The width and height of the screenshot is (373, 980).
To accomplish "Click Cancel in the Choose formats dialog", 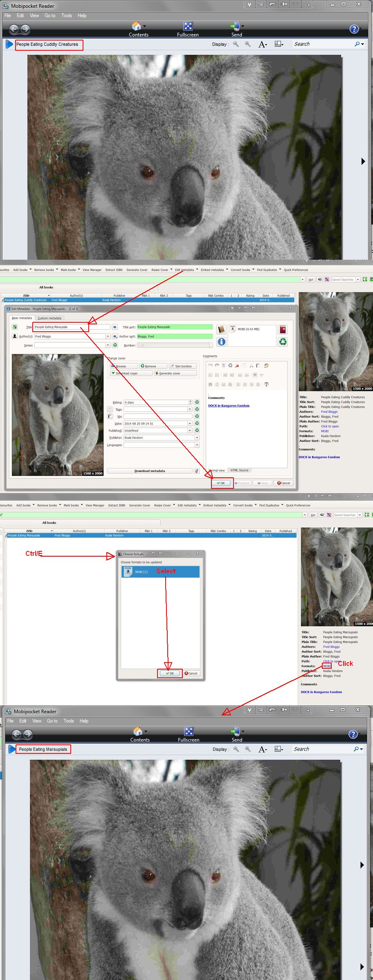I will tap(191, 673).
